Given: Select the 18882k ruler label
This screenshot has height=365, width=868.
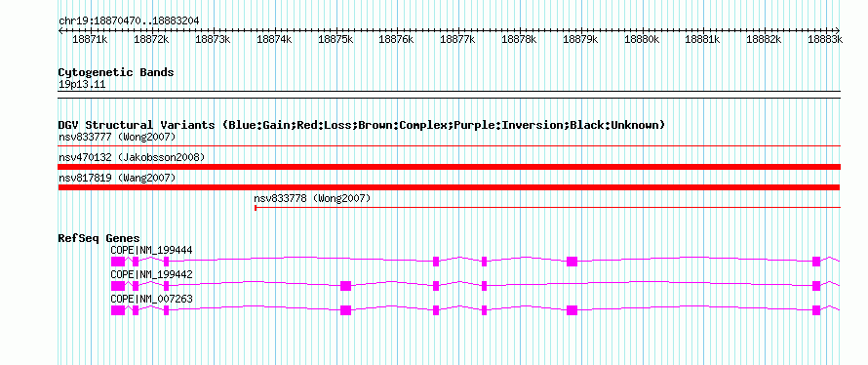Looking at the screenshot, I should tap(765, 39).
